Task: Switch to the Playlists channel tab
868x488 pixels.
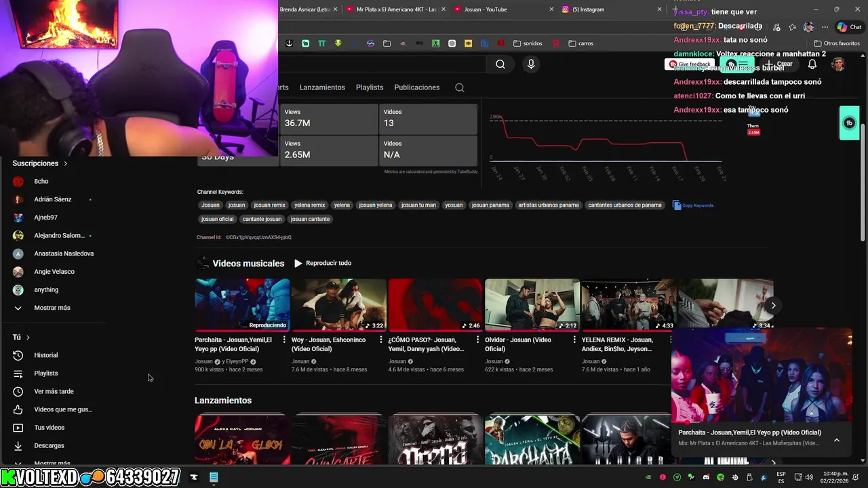Action: pyautogui.click(x=370, y=87)
